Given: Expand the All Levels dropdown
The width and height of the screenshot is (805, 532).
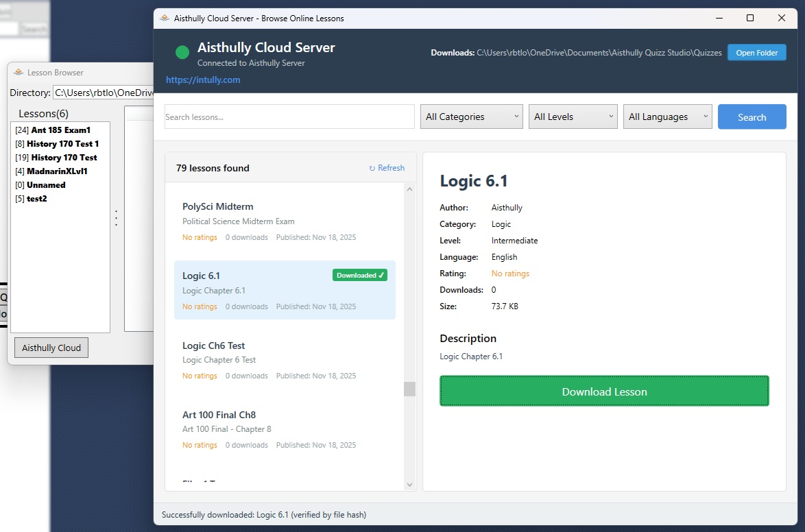Looking at the screenshot, I should click(x=573, y=117).
